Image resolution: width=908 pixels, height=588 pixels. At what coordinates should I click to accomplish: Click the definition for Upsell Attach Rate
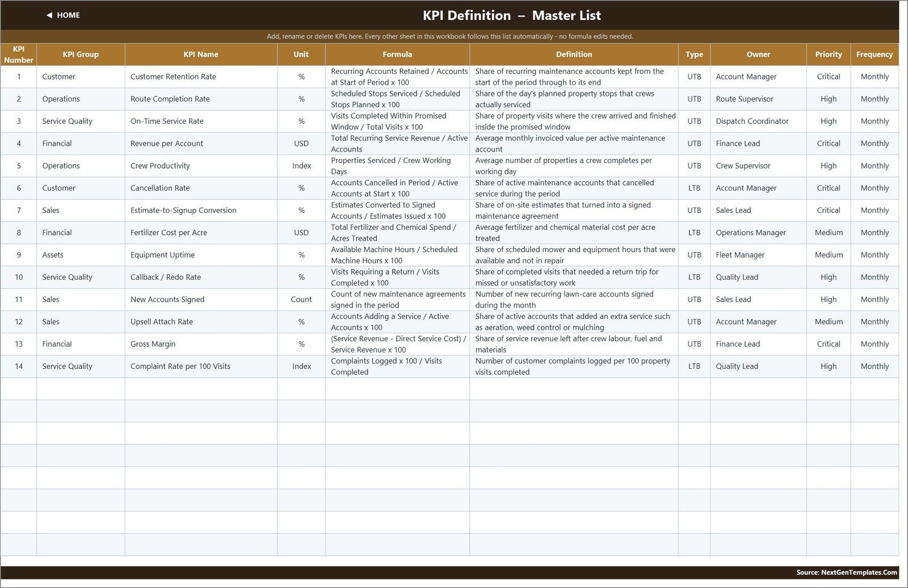[x=574, y=322]
